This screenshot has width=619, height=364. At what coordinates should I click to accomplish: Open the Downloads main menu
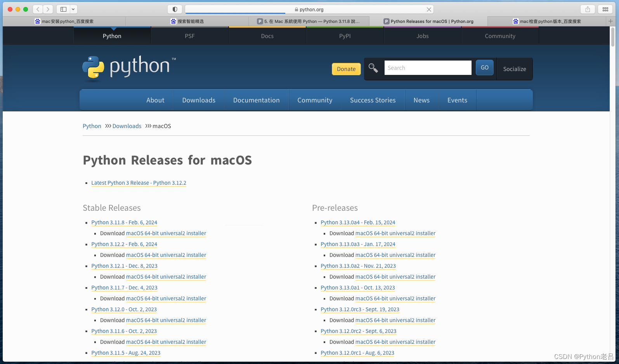(x=199, y=100)
